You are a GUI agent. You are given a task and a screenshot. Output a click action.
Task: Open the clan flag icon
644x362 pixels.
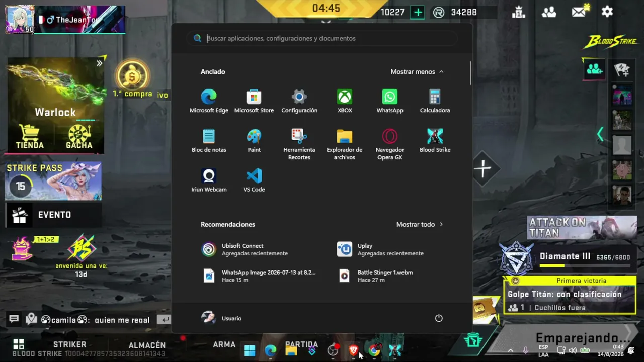pyautogui.click(x=622, y=69)
